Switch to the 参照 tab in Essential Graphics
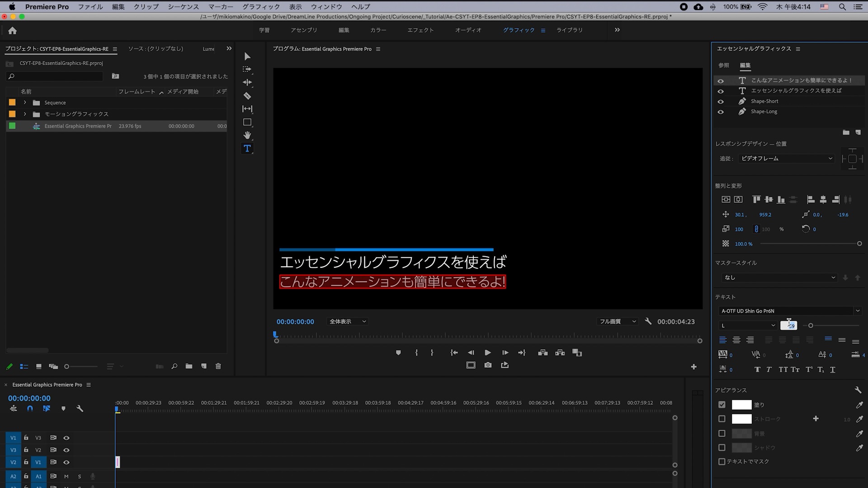 pyautogui.click(x=724, y=66)
